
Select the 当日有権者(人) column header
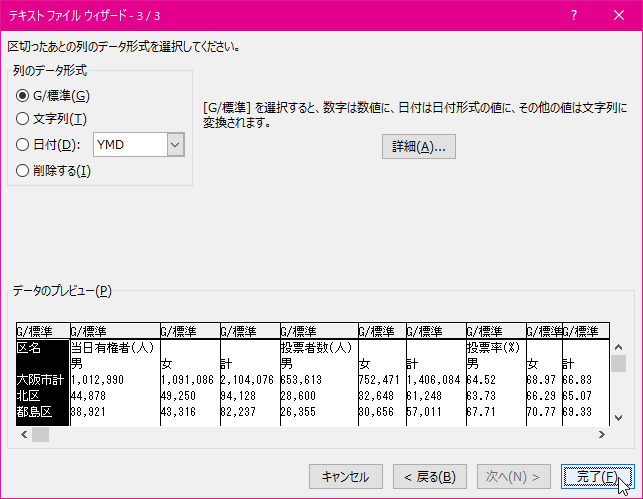(x=112, y=348)
